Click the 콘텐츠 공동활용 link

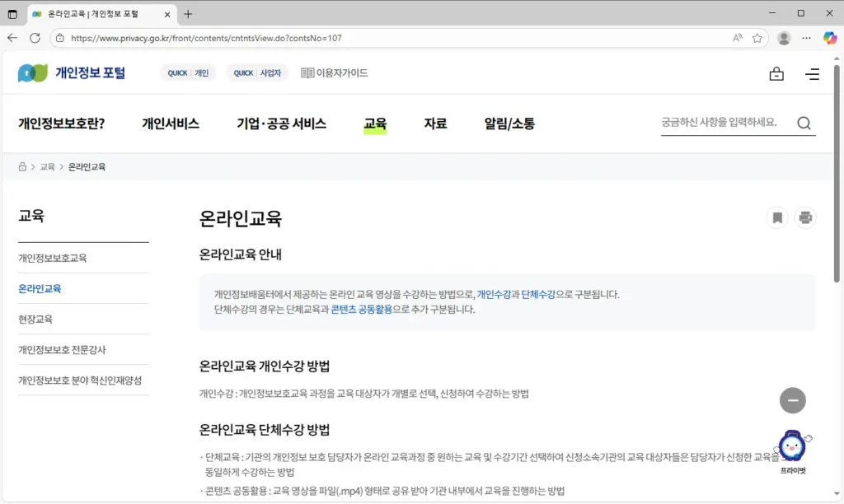(361, 310)
